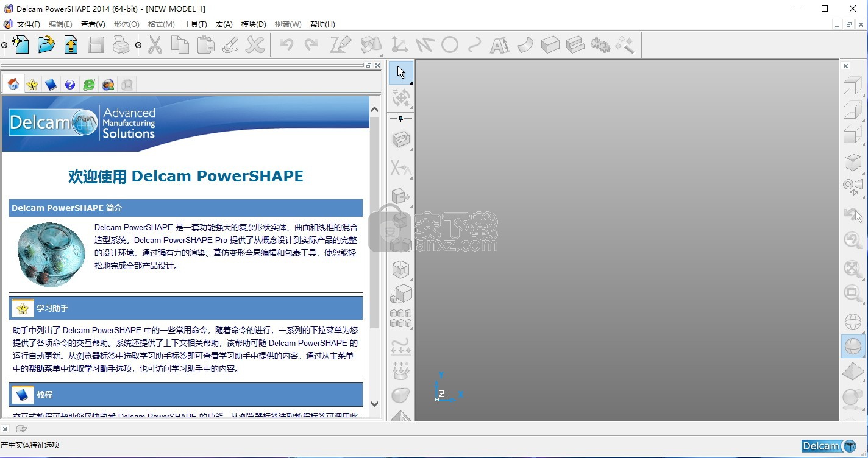
Task: Select isometric solid cube view icon
Action: [852, 161]
